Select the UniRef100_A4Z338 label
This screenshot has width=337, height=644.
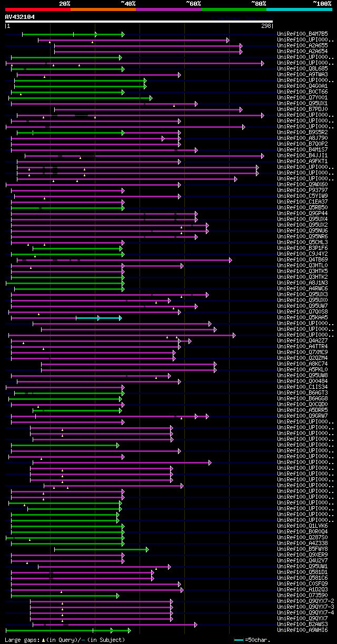tap(302, 544)
